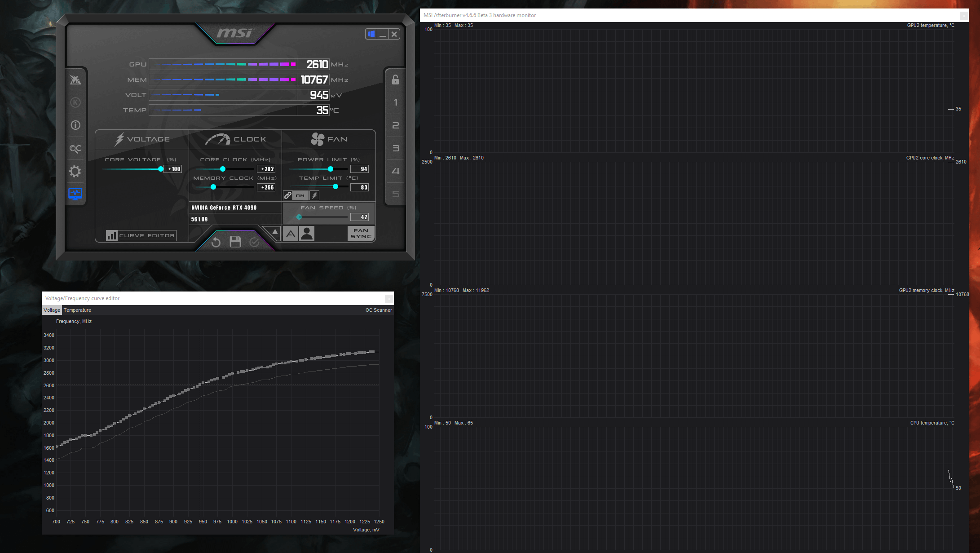Click OC Scanner in the curve editor
This screenshot has height=553, width=980.
coord(379,310)
